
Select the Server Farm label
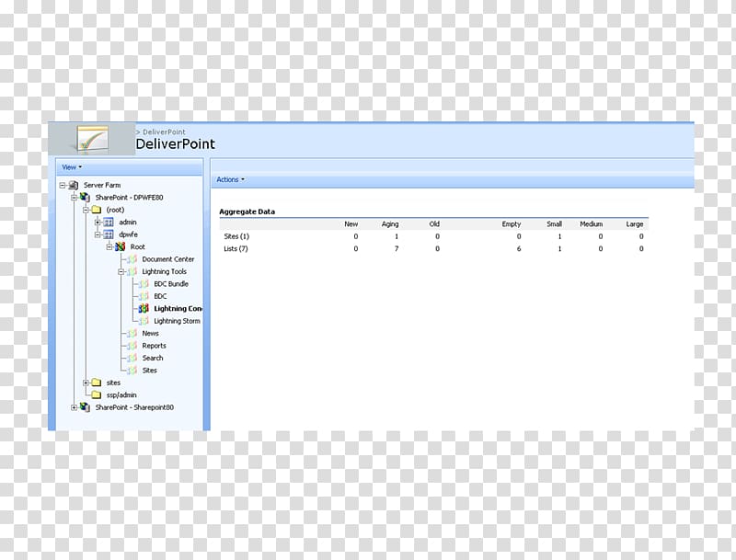[102, 185]
